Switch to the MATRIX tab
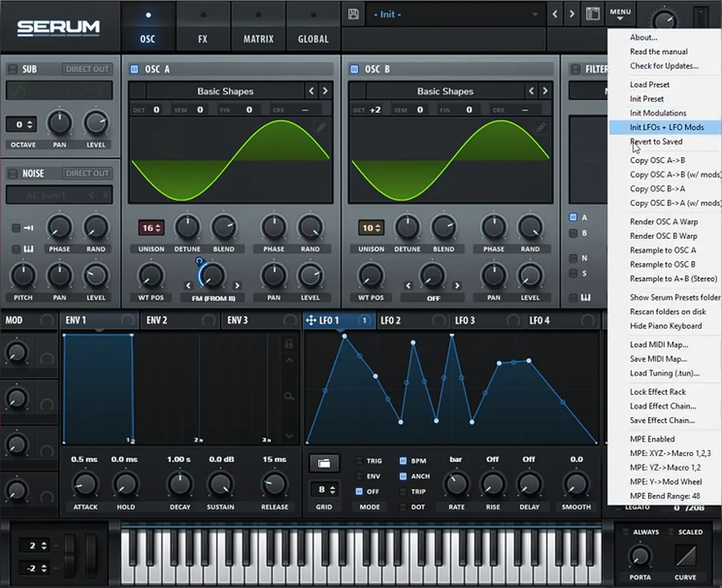Viewport: 722px width, 588px height. coord(258,27)
